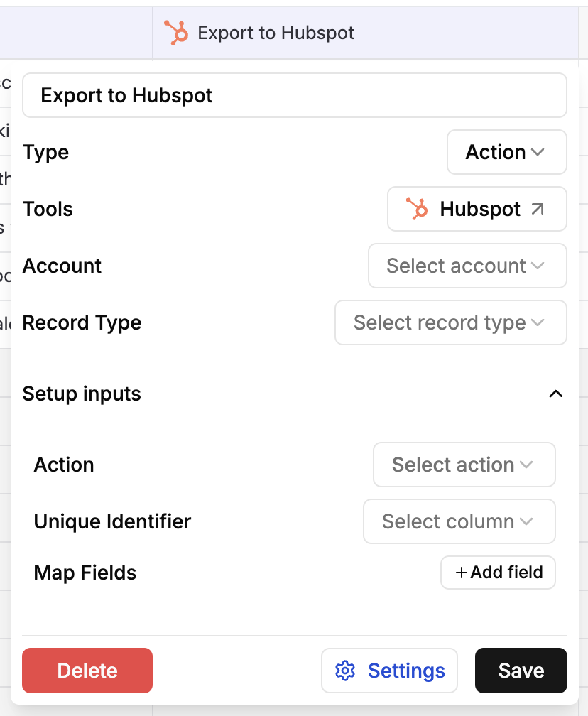588x716 pixels.
Task: Open the Select record type dropdown
Action: tap(450, 322)
